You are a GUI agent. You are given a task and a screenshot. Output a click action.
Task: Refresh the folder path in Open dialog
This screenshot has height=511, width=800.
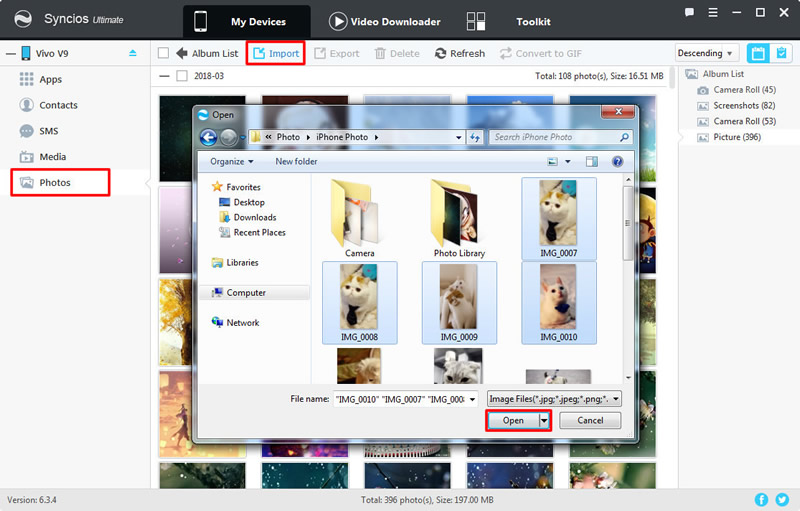475,137
